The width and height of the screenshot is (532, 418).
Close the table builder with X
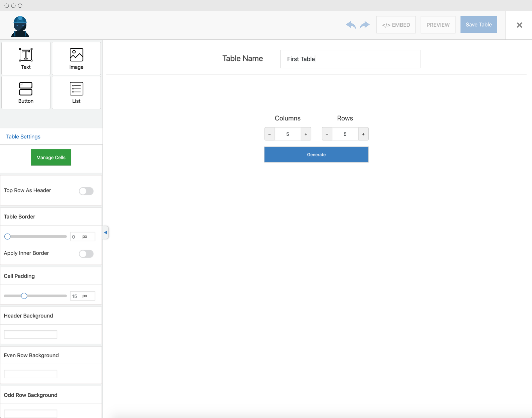click(519, 25)
